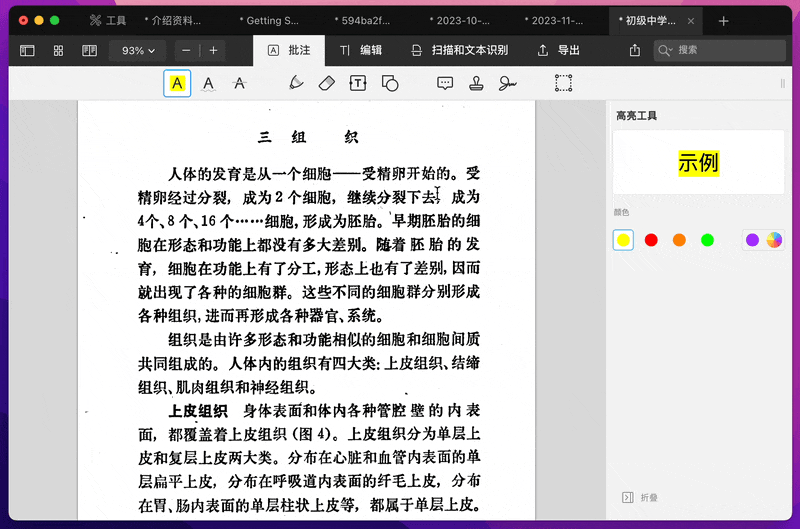Open the custom color wheel picker

[774, 240]
